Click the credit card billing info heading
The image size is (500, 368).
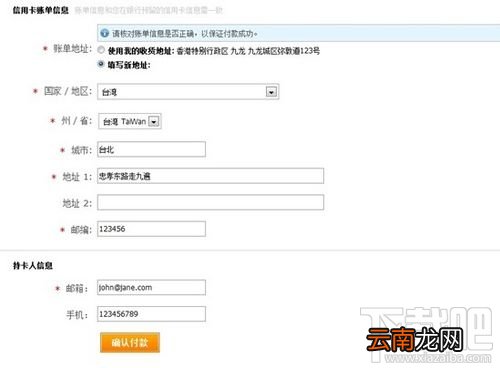click(x=41, y=10)
